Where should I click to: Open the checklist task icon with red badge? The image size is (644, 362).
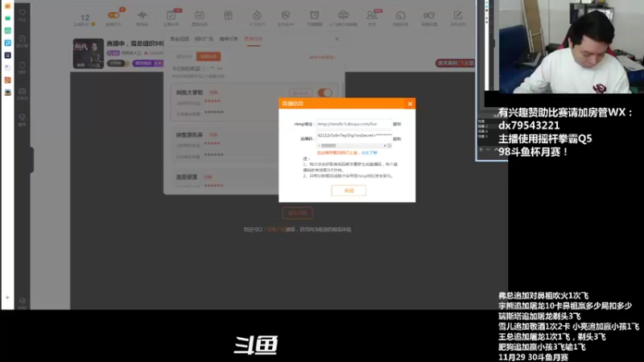click(x=171, y=15)
